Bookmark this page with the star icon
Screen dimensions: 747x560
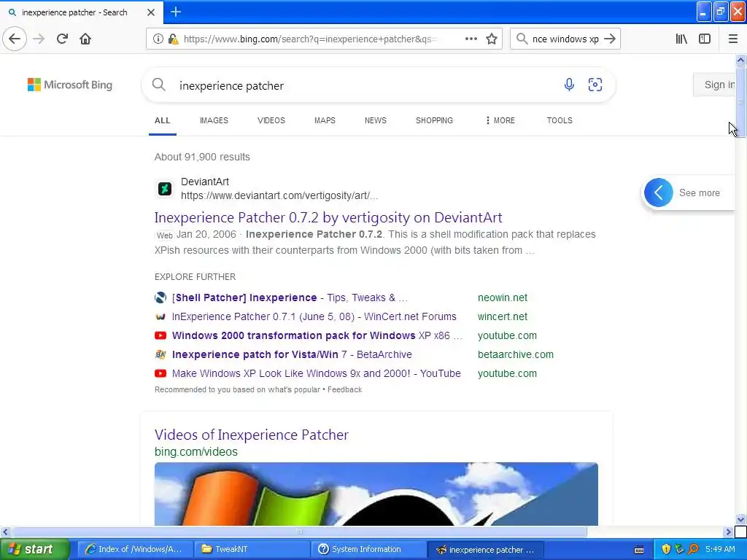(x=492, y=39)
